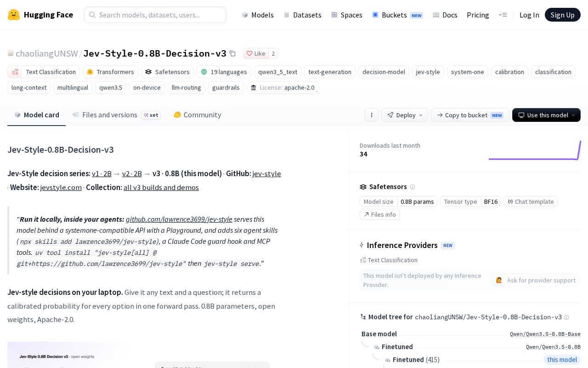Open the three-dot more options menu
The width and height of the screenshot is (588, 368).
(x=372, y=115)
